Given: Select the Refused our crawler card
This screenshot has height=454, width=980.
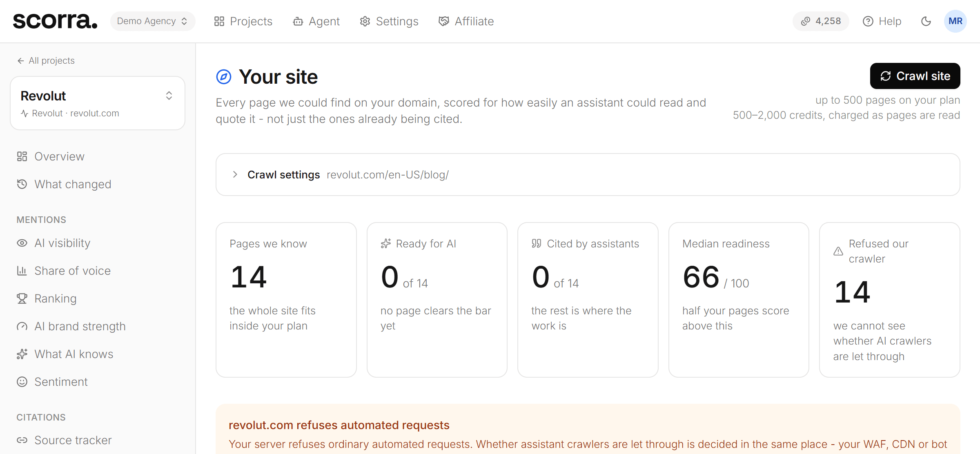Looking at the screenshot, I should pyautogui.click(x=890, y=300).
